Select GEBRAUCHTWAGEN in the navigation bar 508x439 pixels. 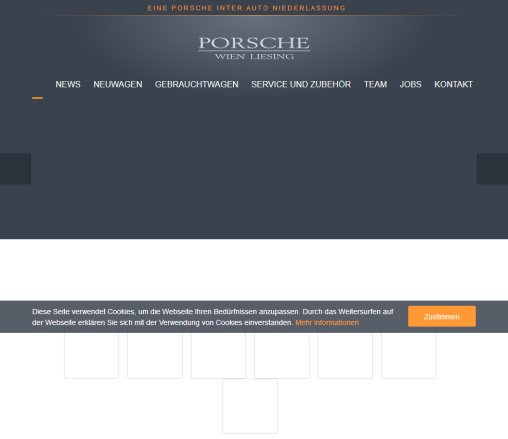(197, 84)
